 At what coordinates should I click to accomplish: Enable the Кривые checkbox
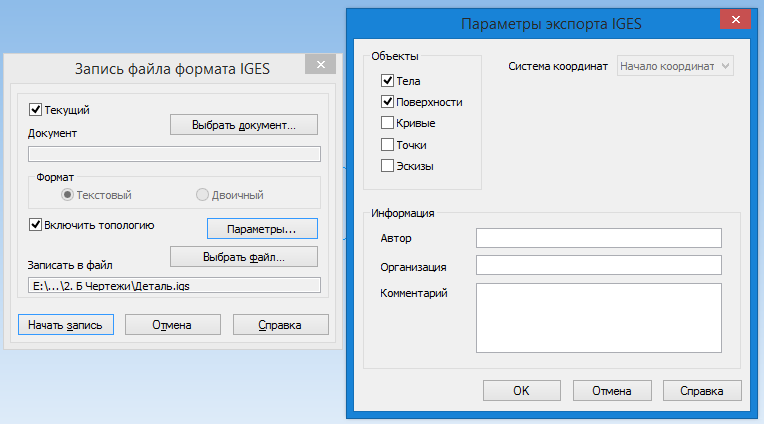387,123
